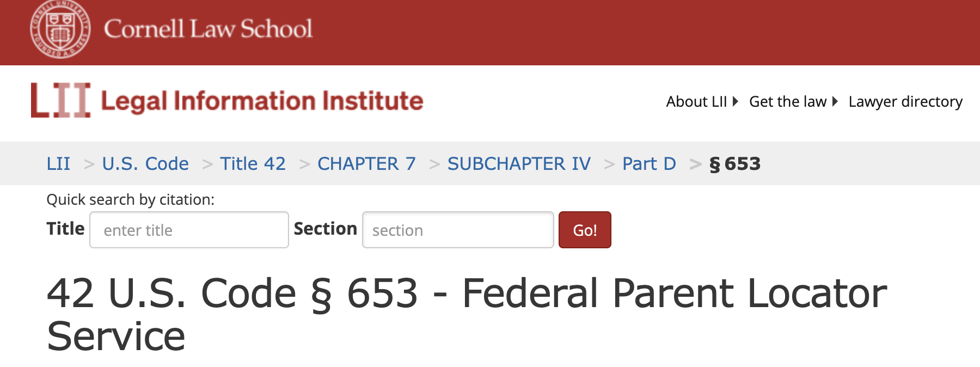Go to Part D breadcrumb link

[649, 164]
